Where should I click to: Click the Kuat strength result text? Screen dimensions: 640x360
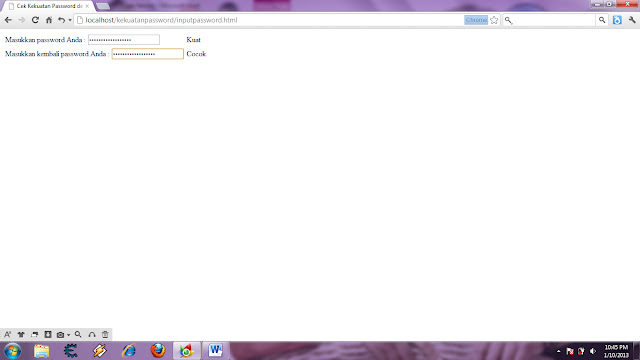coord(193,40)
